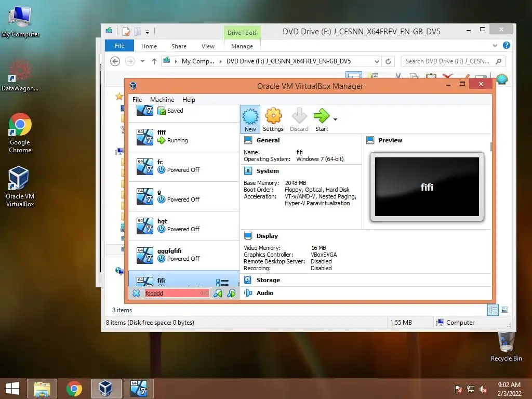Switch to Explorer Share tab
Viewport: 532px width, 399px height.
[x=179, y=46]
